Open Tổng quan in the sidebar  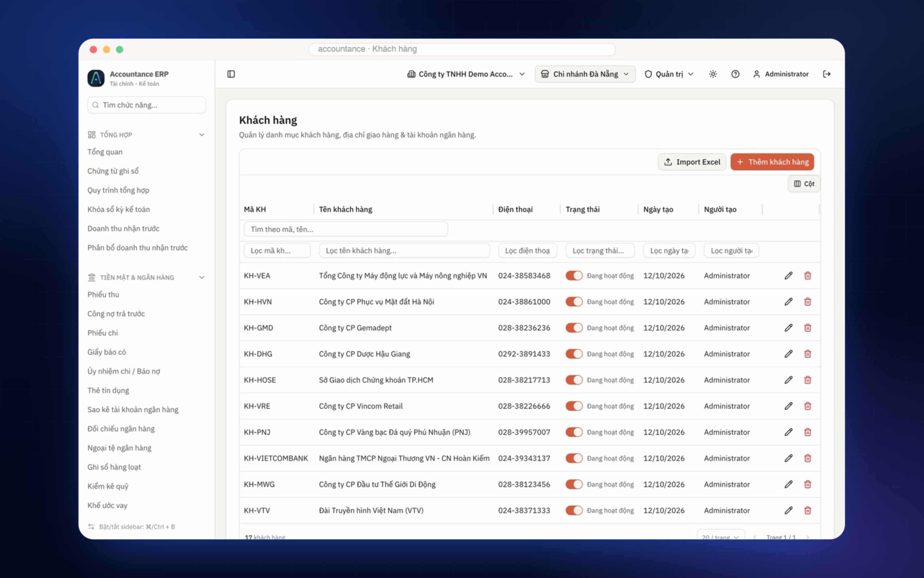click(x=105, y=152)
